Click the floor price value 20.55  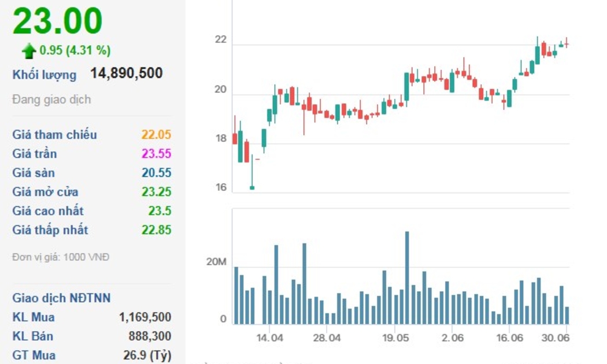(156, 173)
